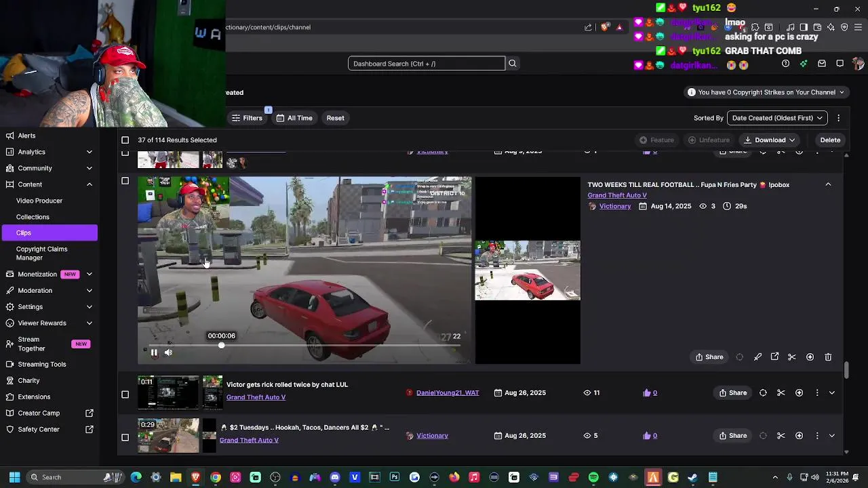Click the dashboard search magnifier icon

[x=513, y=64]
